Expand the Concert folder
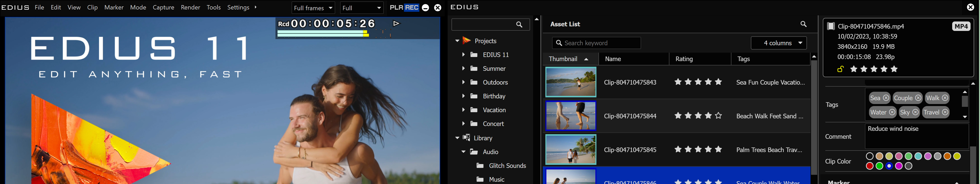Screen dimensions: 980x184 463,124
